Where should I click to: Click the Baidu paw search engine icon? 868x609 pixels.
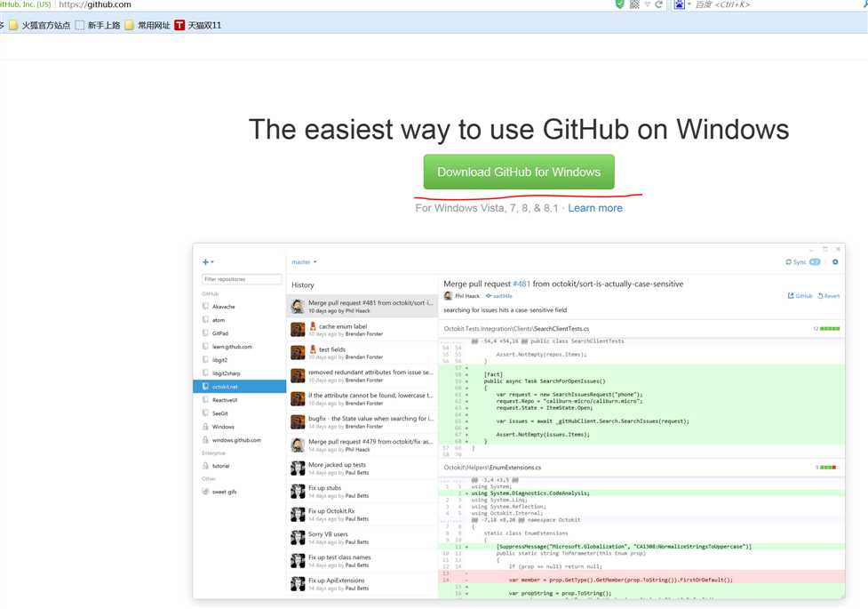pyautogui.click(x=680, y=4)
